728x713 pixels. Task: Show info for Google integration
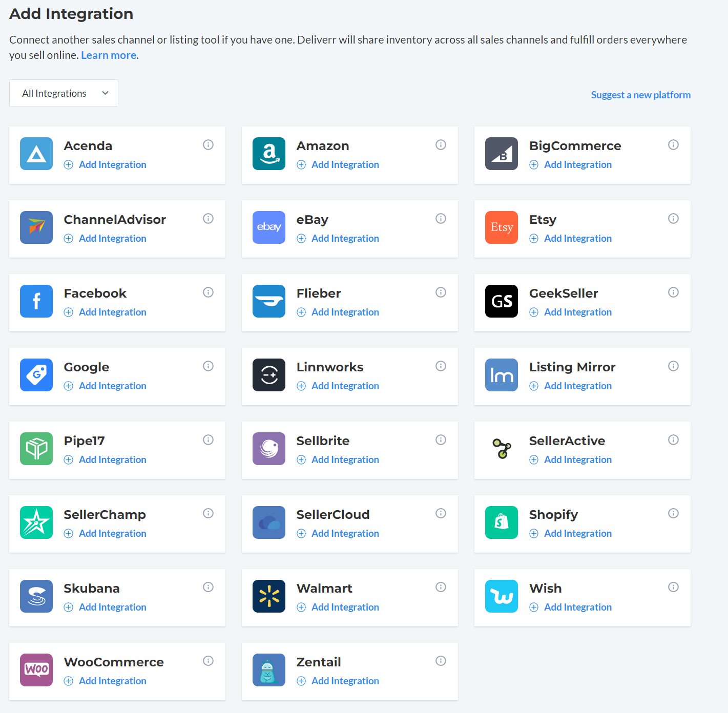click(208, 366)
